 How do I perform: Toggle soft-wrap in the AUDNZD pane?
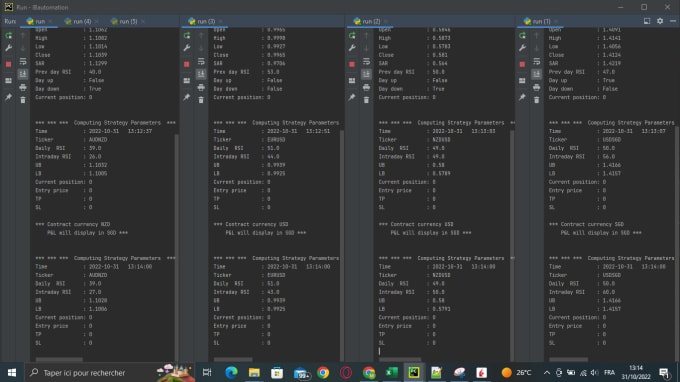[23, 62]
